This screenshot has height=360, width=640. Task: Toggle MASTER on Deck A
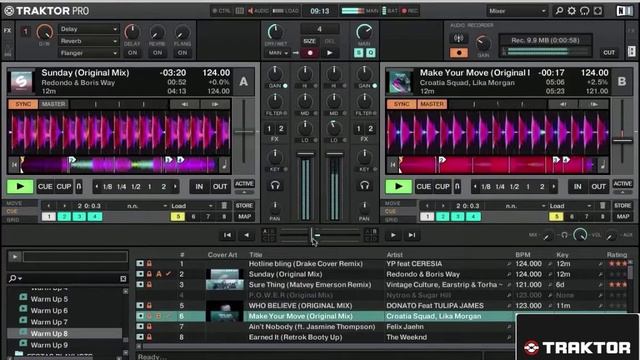[53, 104]
